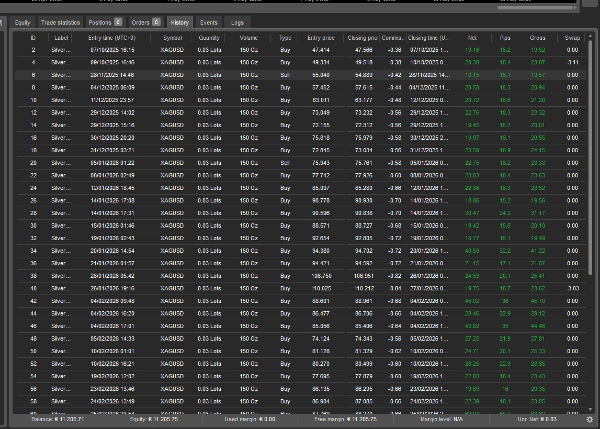Select entry price 94.388 cell
The height and width of the screenshot is (429, 600).
pyautogui.click(x=321, y=251)
